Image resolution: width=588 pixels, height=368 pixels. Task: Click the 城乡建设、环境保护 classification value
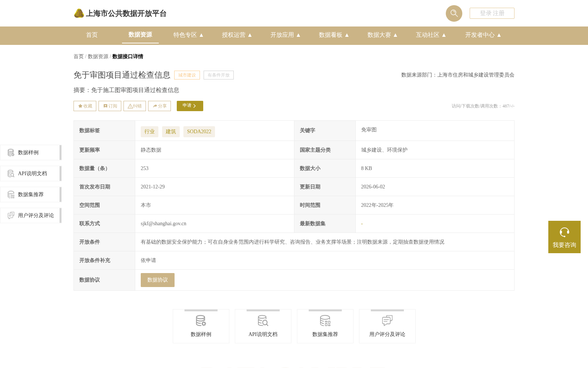coord(384,150)
